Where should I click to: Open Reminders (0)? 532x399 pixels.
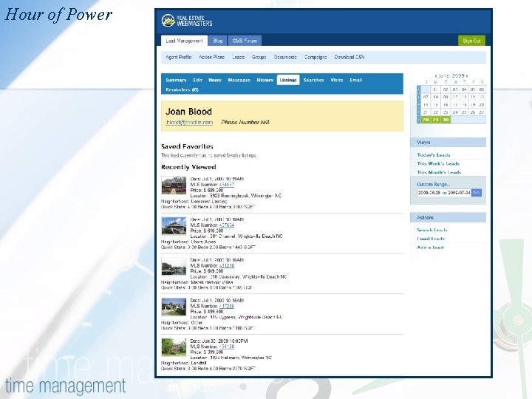(x=182, y=89)
